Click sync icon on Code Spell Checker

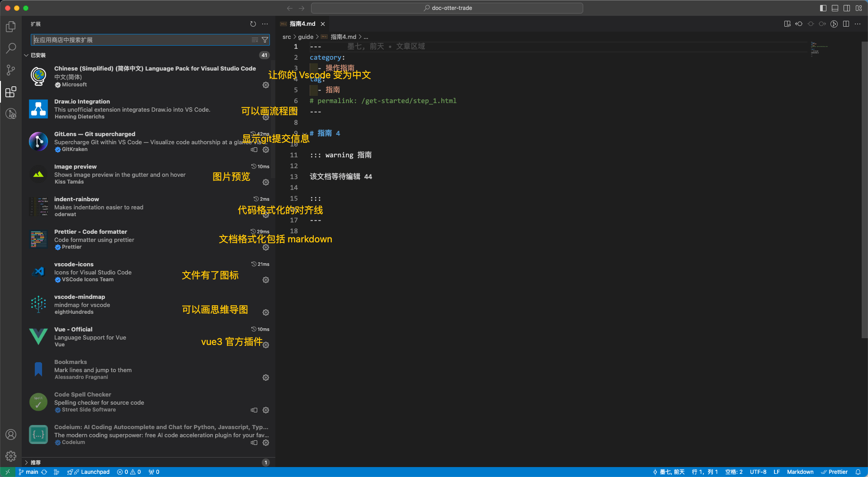pyautogui.click(x=254, y=410)
